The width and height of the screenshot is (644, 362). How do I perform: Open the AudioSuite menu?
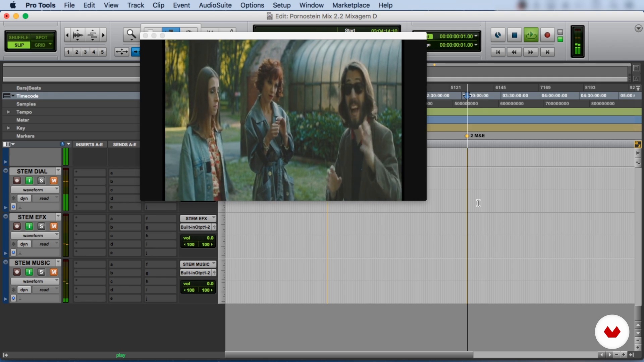tap(215, 5)
